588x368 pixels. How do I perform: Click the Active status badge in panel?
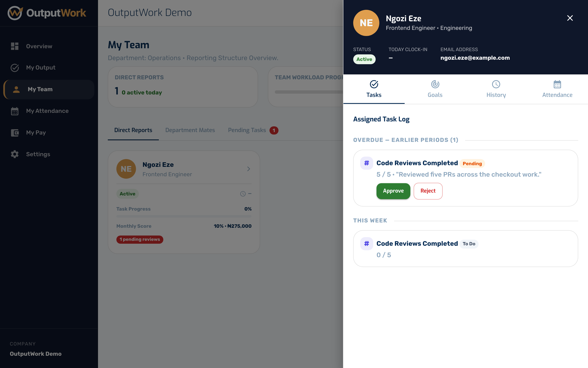(x=364, y=59)
